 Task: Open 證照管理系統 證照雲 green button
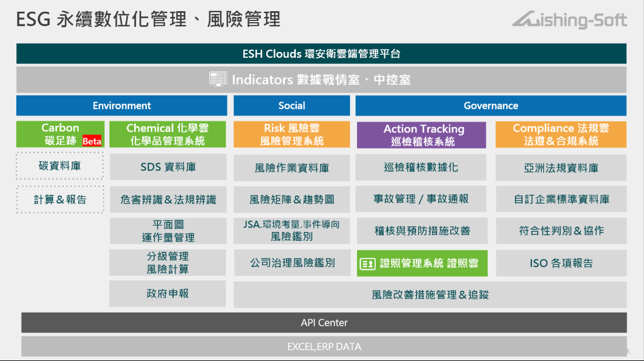click(422, 263)
